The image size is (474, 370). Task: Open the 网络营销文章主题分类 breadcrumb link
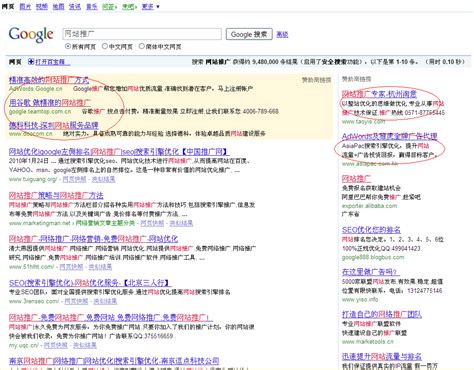[x=105, y=223]
